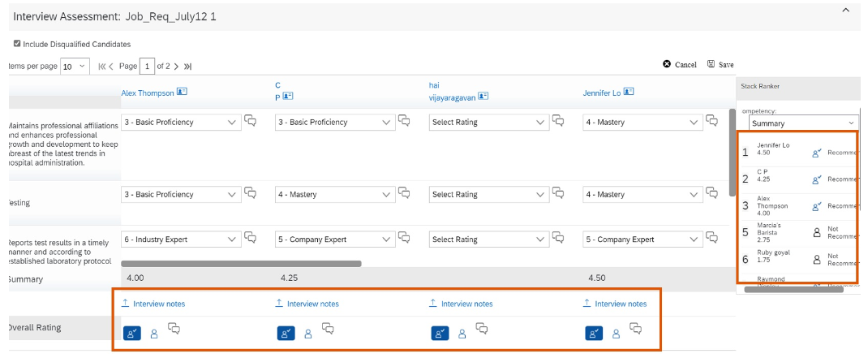This screenshot has width=868, height=358.
Task: View hai vijayaragavan's profile card icon
Action: point(483,96)
